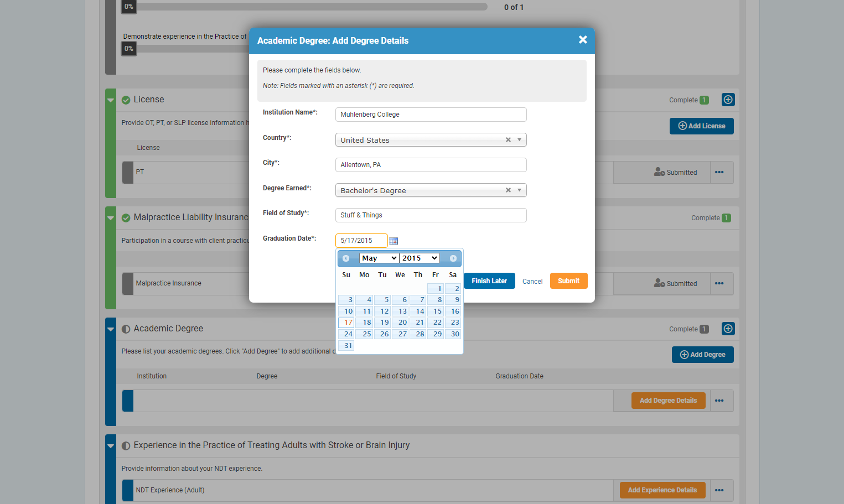
Task: Select day 6 in the calendar
Action: [x=400, y=300]
